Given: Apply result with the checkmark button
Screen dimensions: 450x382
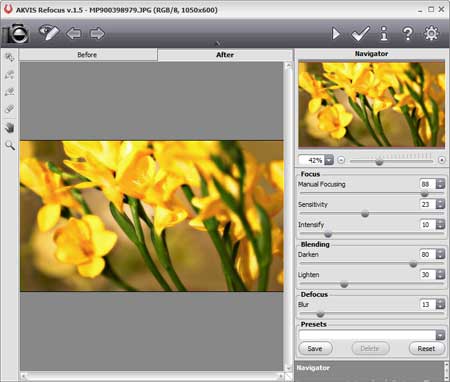Looking at the screenshot, I should tap(360, 34).
